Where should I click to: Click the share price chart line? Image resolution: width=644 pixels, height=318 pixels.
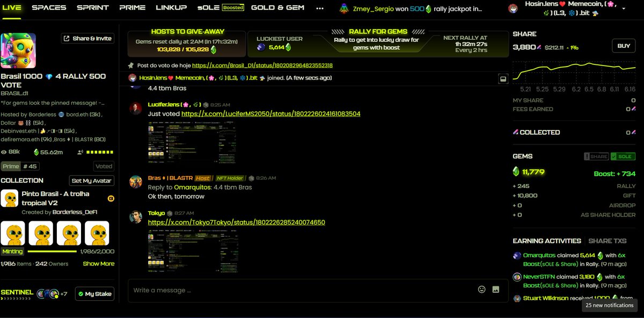[574, 71]
